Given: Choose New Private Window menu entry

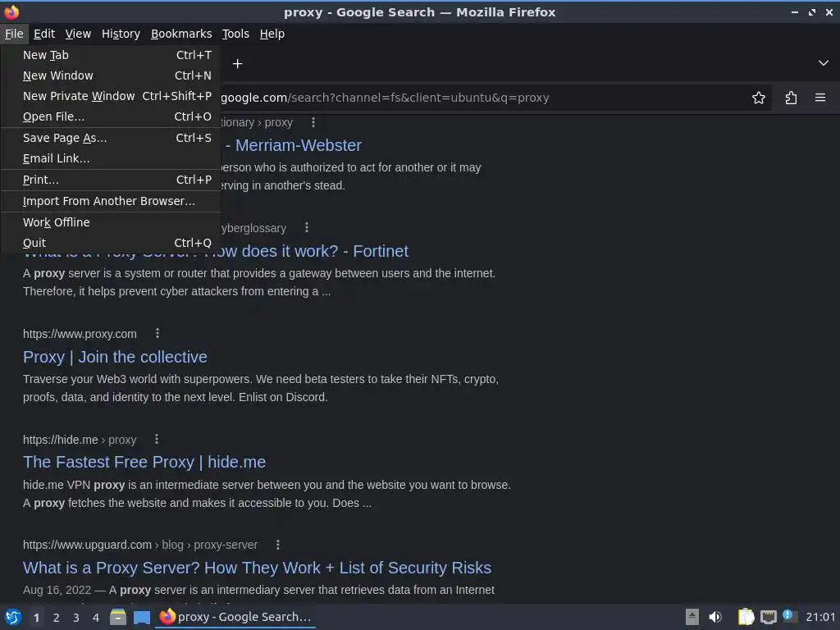Looking at the screenshot, I should click(x=111, y=96).
